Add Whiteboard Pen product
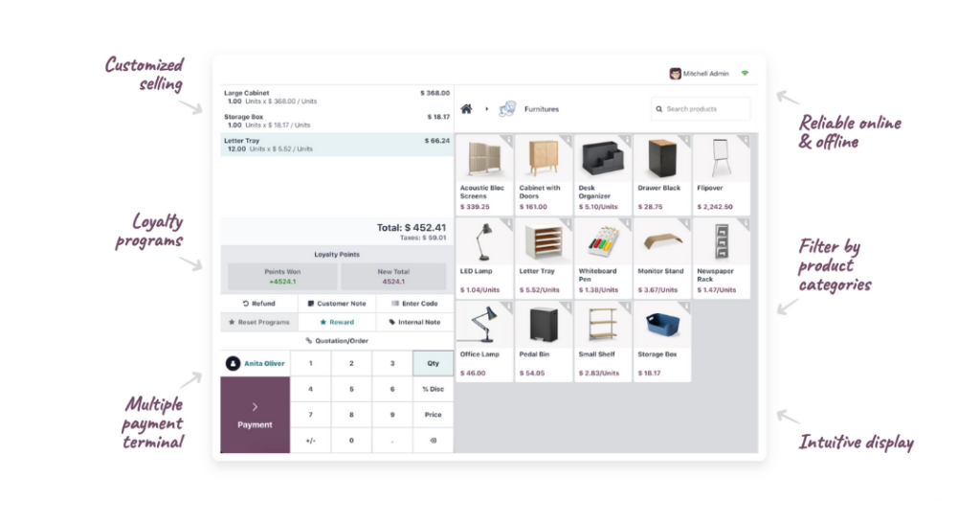980x523 pixels. pos(603,258)
